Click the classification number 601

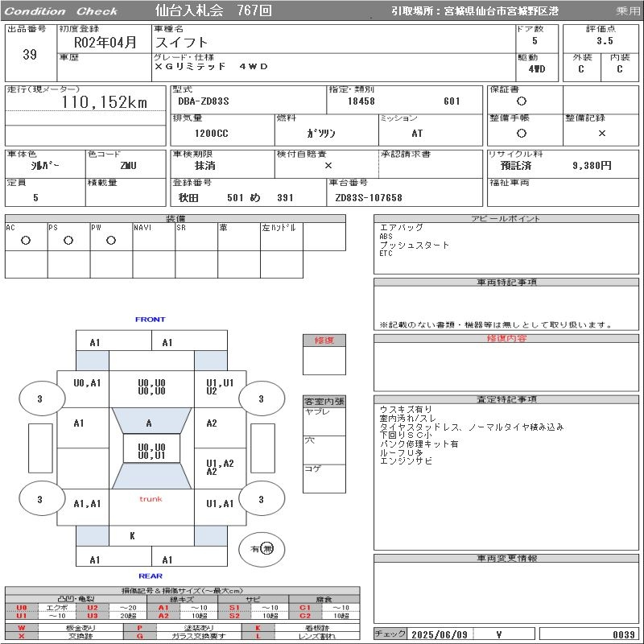(452, 101)
